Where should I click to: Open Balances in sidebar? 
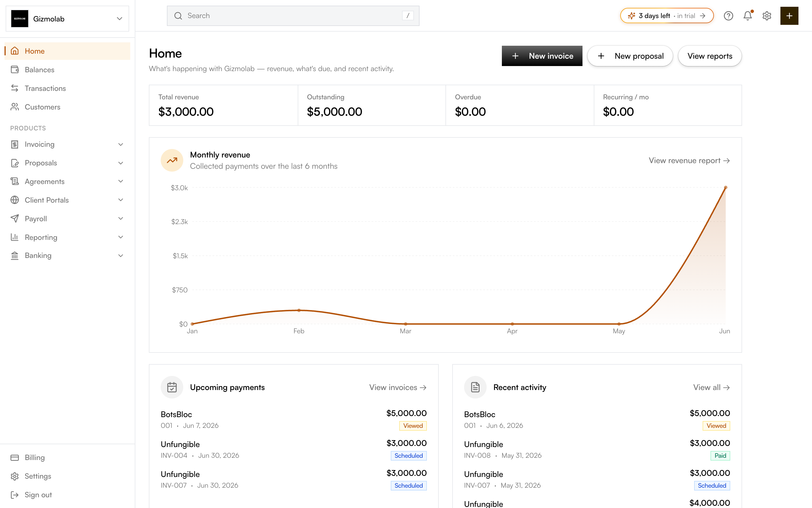pyautogui.click(x=67, y=69)
